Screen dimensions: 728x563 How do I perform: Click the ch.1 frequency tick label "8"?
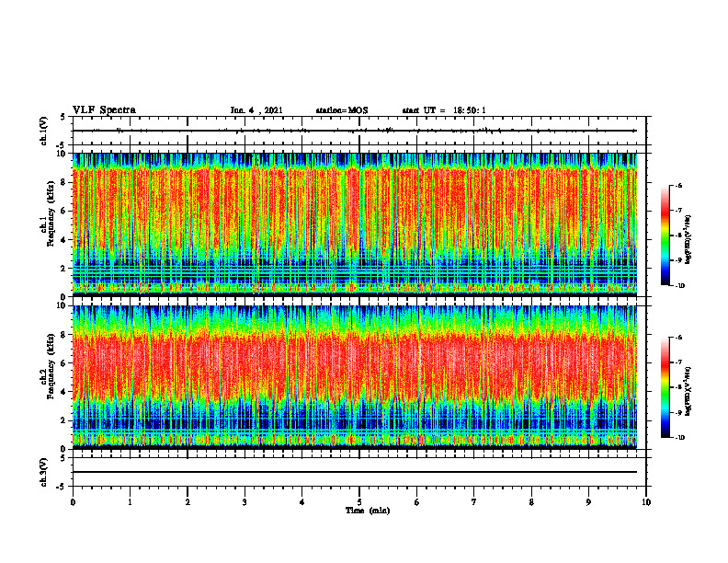64,182
